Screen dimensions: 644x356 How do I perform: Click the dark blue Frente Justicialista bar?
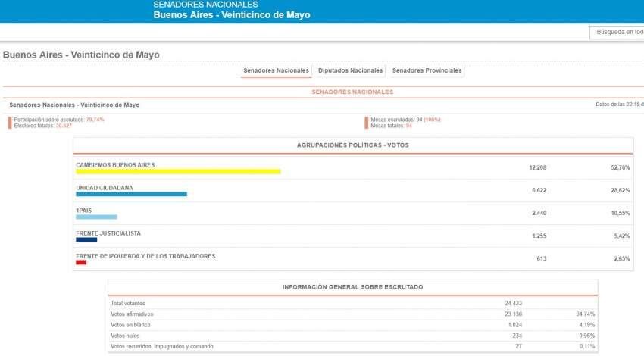86,240
